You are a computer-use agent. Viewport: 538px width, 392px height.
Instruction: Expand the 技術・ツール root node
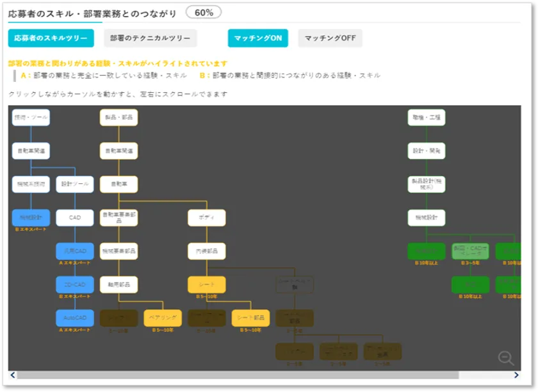[31, 117]
